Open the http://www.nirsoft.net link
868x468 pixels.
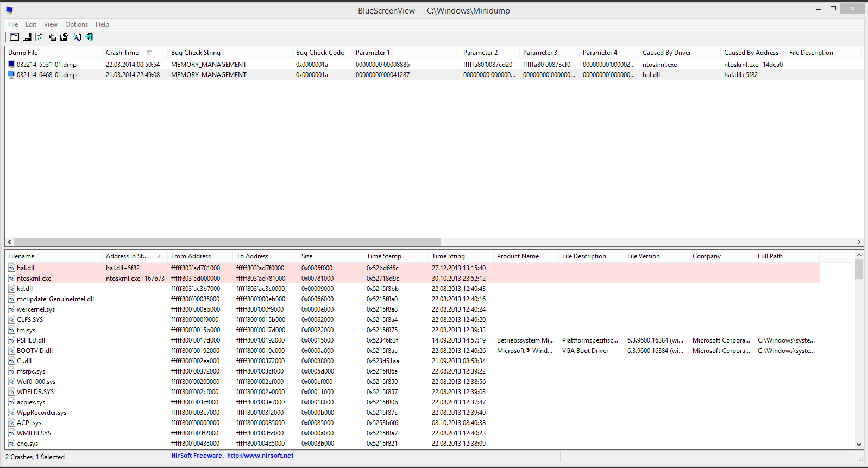[x=260, y=456]
